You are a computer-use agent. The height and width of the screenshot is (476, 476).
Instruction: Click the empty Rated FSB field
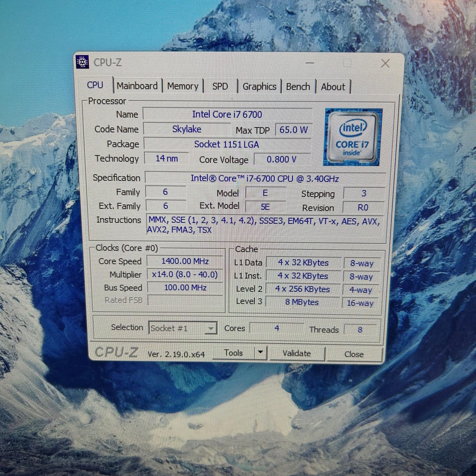click(185, 300)
